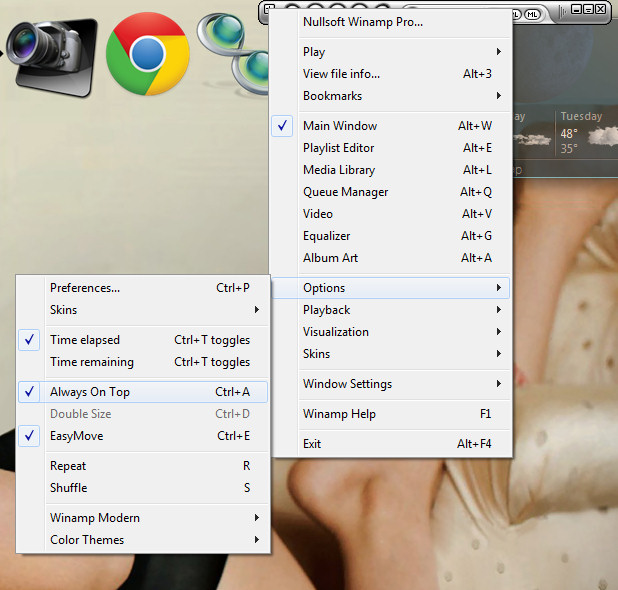Viewport: 618px width, 590px height.
Task: Expand Skins in the Options submenu
Action: (143, 310)
